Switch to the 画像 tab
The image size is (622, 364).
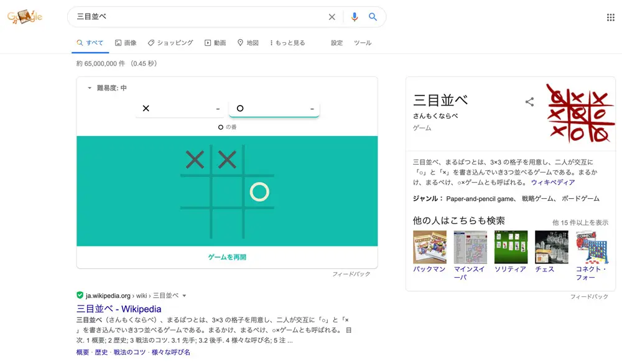tap(126, 43)
